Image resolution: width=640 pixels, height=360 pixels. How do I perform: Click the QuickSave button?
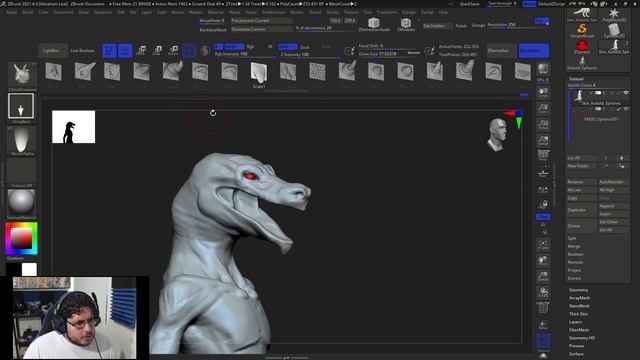click(x=469, y=4)
